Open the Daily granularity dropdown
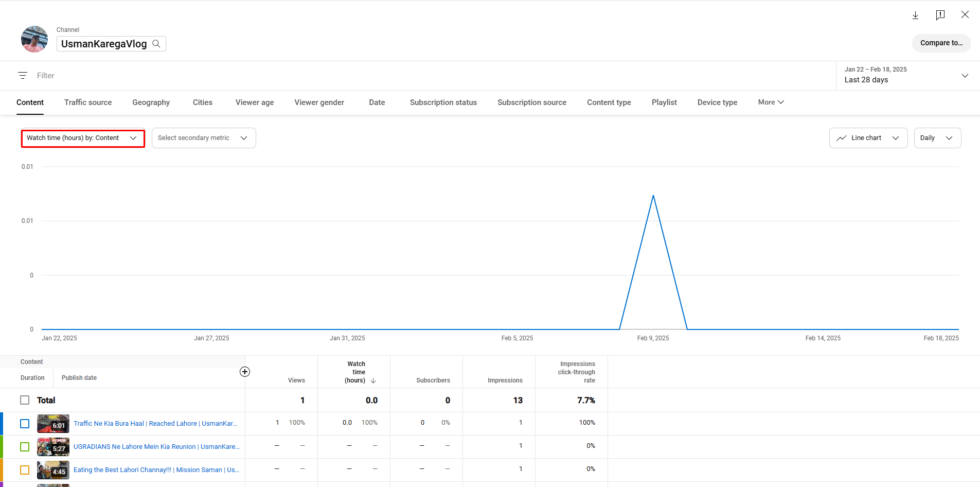 (x=937, y=137)
